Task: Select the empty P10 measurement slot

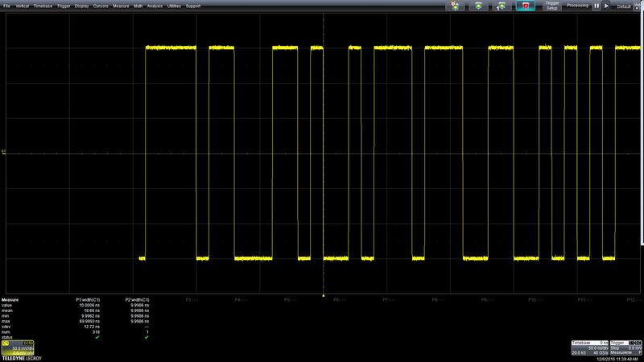Action: 536,300
